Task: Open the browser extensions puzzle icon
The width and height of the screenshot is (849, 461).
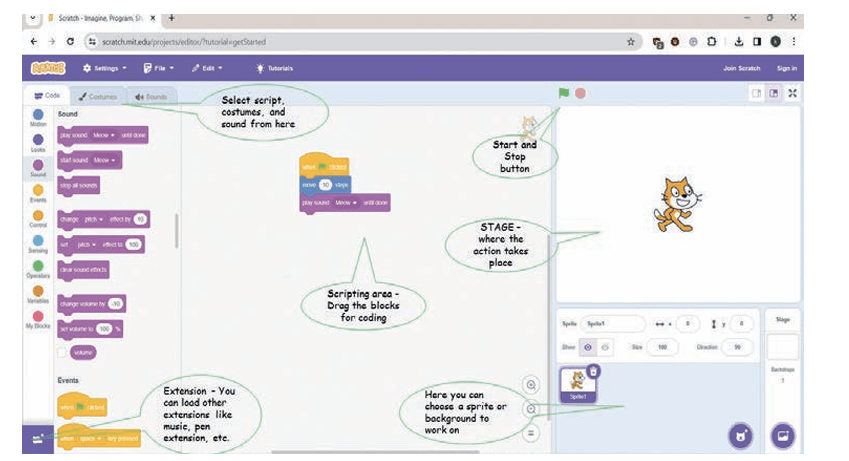Action: (711, 42)
